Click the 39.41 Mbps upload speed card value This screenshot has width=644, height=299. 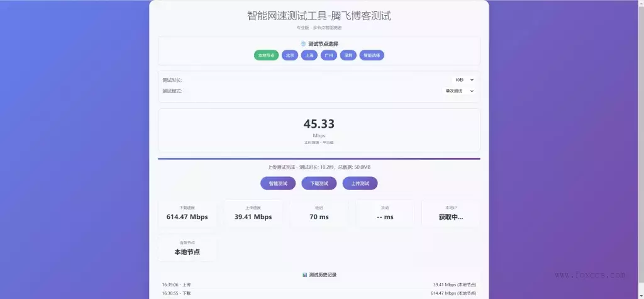(253, 217)
